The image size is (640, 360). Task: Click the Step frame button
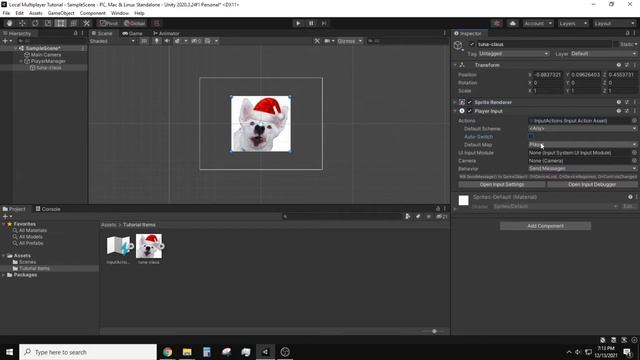coord(324,23)
